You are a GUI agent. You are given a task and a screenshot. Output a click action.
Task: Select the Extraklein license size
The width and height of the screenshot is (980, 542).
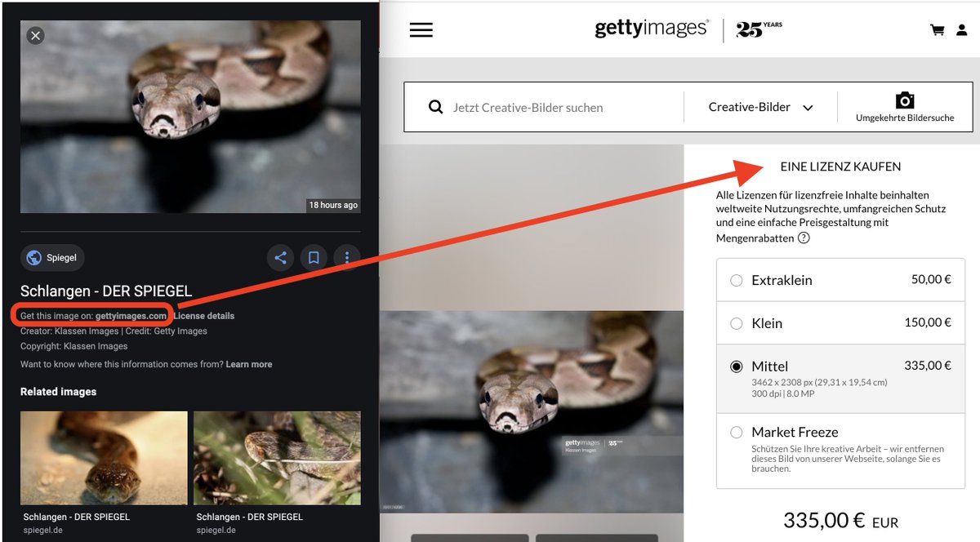[737, 281]
